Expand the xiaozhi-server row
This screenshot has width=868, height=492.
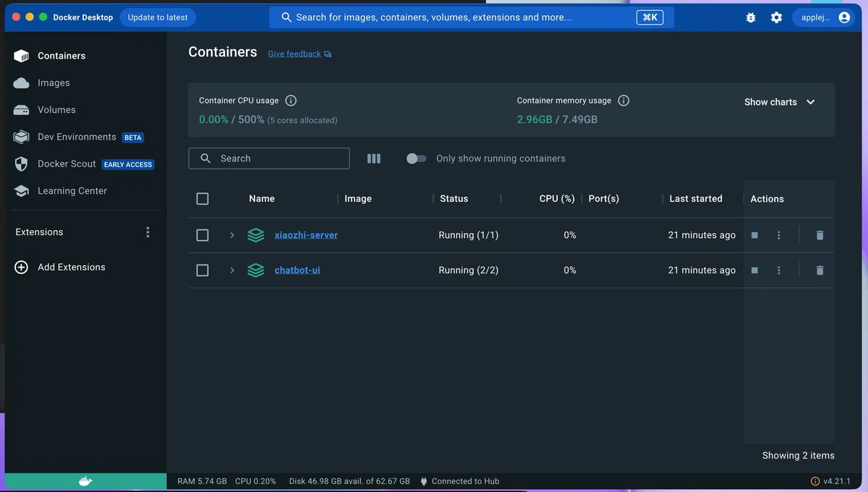click(232, 235)
